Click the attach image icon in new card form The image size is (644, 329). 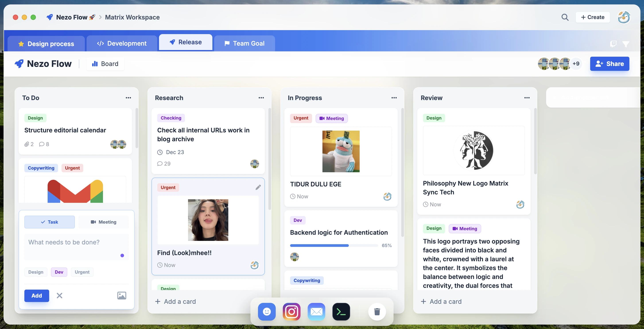pyautogui.click(x=122, y=296)
